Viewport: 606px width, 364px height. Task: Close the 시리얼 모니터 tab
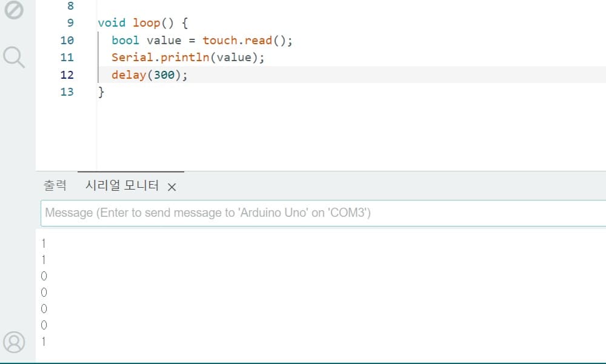[x=171, y=187]
